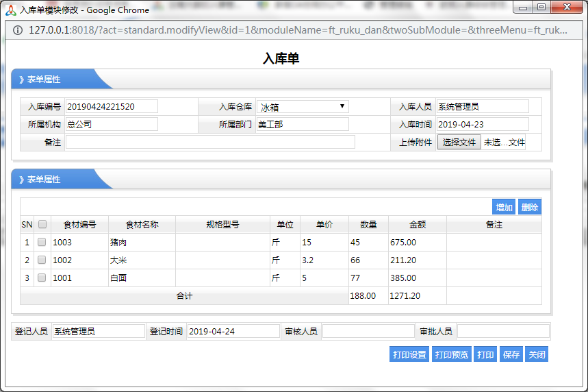Toggle the select-all checkbox in table header
This screenshot has height=392, width=588.
coord(42,224)
